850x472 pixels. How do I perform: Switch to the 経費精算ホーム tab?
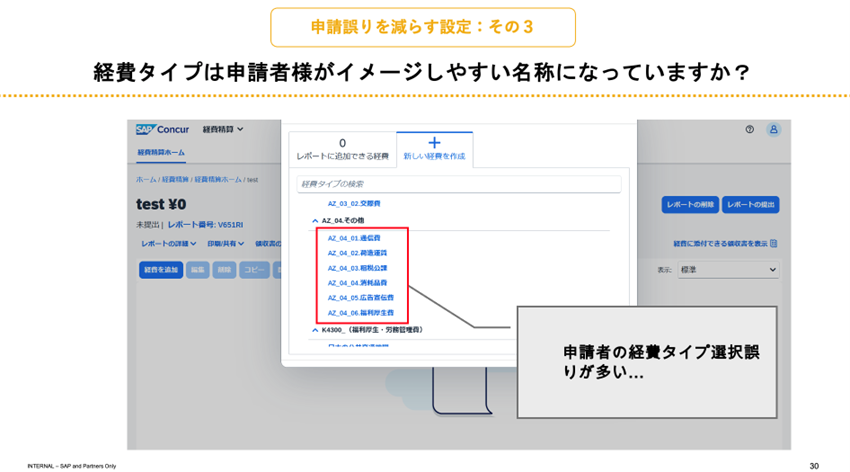[x=161, y=153]
